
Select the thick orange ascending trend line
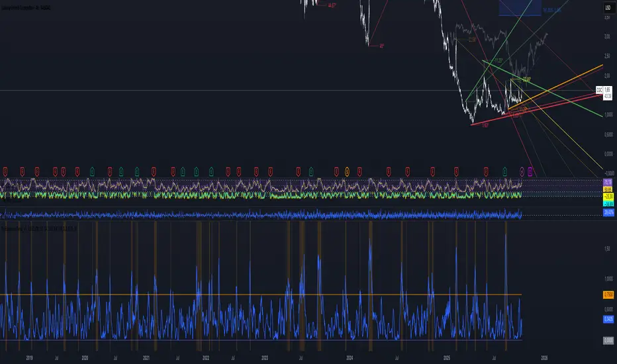click(555, 87)
